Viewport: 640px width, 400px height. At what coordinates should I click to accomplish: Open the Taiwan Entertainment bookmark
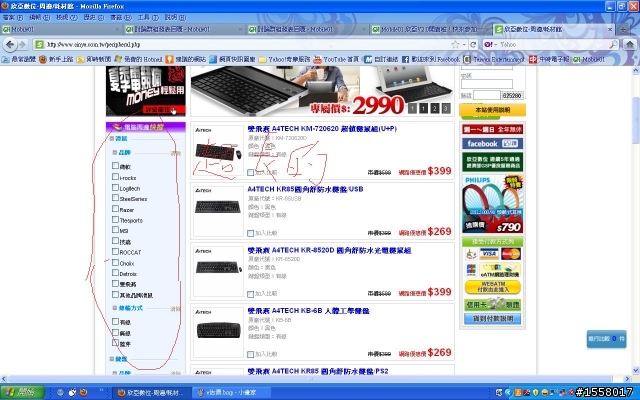tap(494, 60)
